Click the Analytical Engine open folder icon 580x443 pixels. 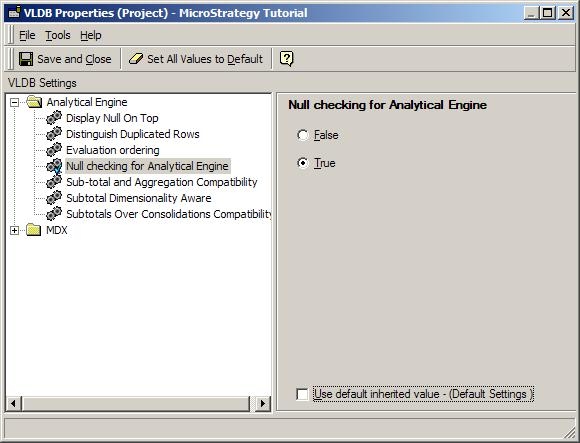(x=34, y=102)
